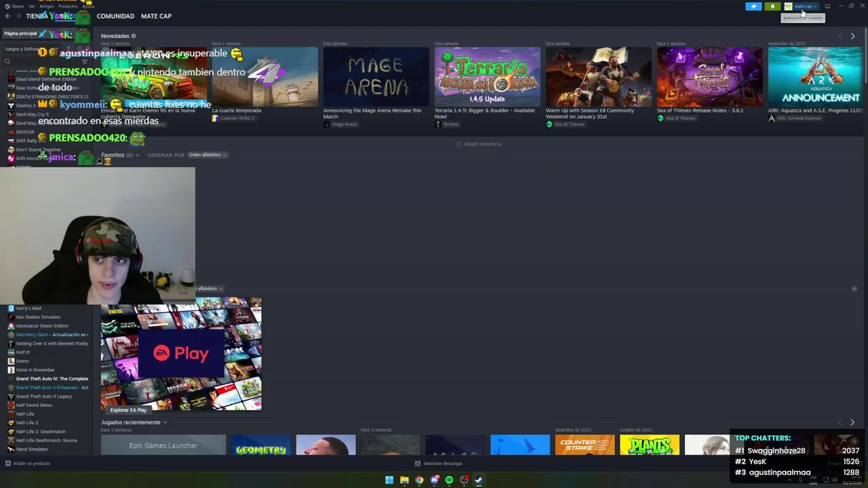Screen dimensions: 868x488
Task: Open Google Chrome from the taskbar
Action: tap(419, 480)
